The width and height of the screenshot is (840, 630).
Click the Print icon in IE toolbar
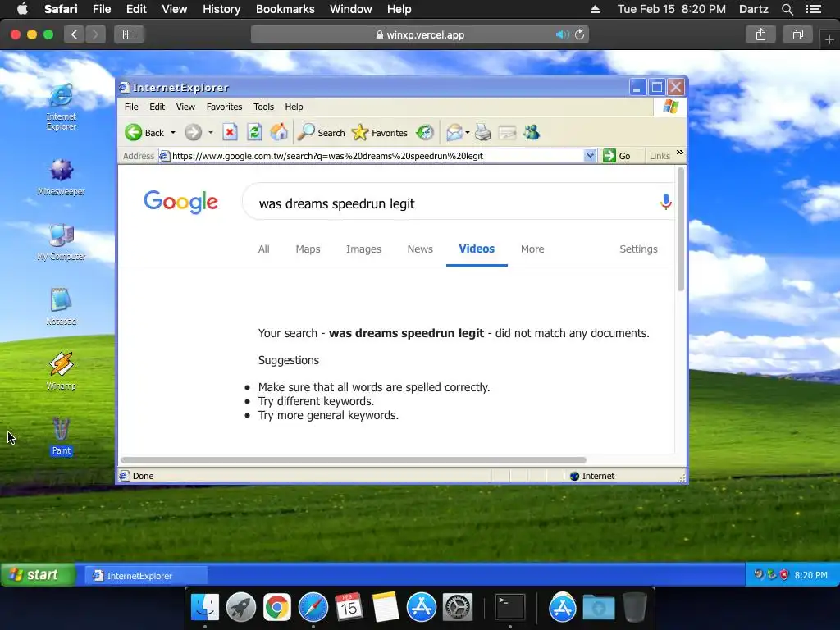(x=482, y=132)
